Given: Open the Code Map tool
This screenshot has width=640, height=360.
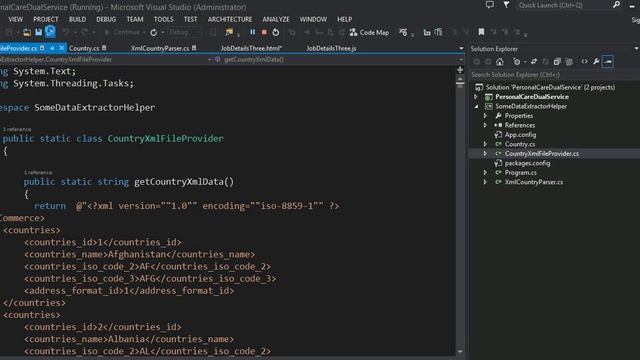Looking at the screenshot, I should point(369,32).
